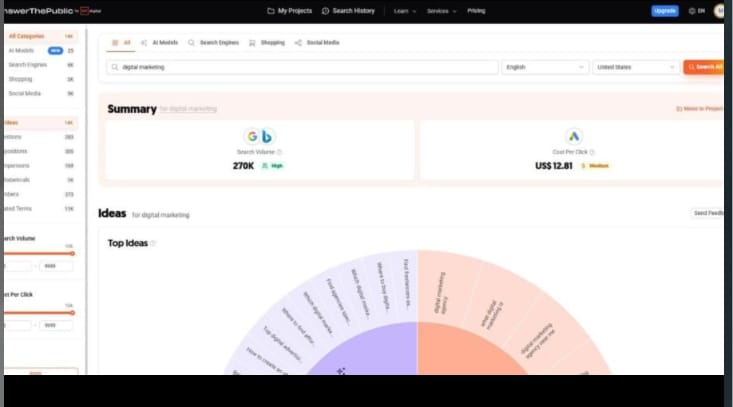
Task: Select Alphabeticals row in sidebar
Action: 41,180
